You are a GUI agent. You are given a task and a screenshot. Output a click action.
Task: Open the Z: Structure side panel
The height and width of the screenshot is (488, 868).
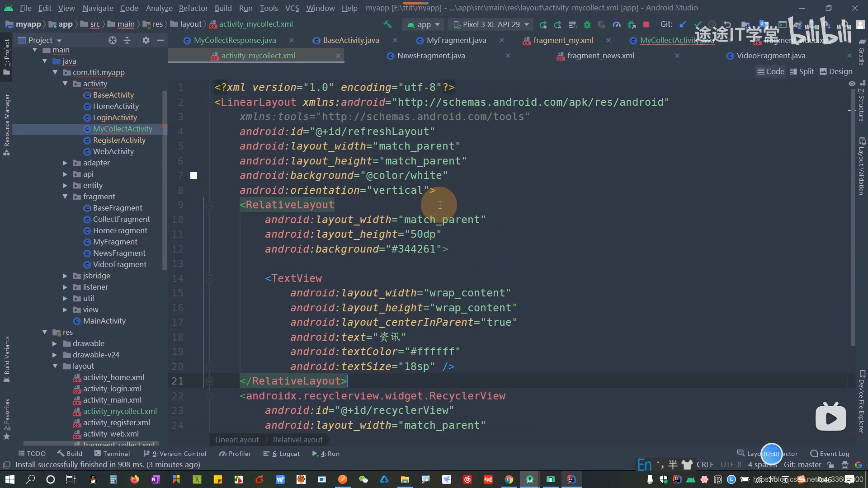click(862, 101)
